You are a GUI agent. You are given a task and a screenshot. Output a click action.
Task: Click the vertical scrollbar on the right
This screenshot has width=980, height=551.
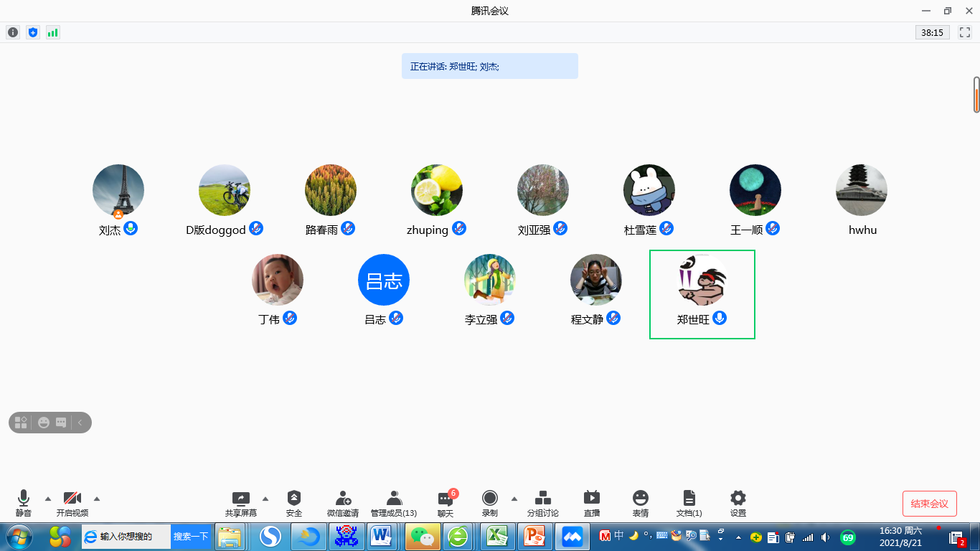pos(976,95)
